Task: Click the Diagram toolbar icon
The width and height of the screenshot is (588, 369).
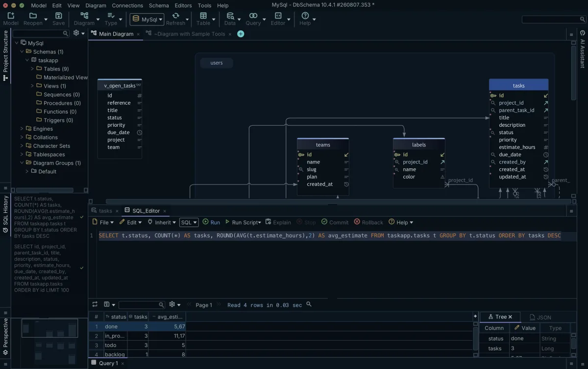Action: pos(84,16)
